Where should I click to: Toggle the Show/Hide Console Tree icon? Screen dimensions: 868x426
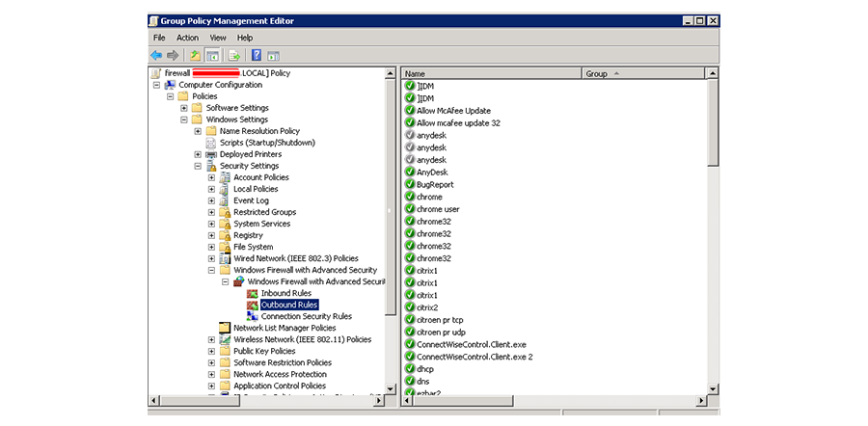212,55
